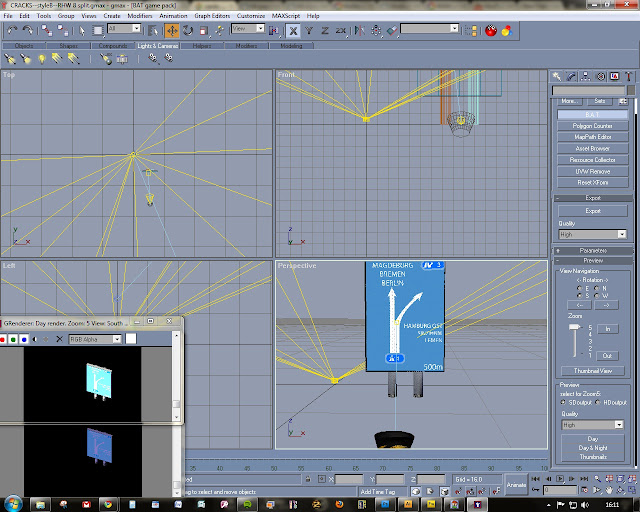Click the Array tool icon
640x512 pixels.
376,31
